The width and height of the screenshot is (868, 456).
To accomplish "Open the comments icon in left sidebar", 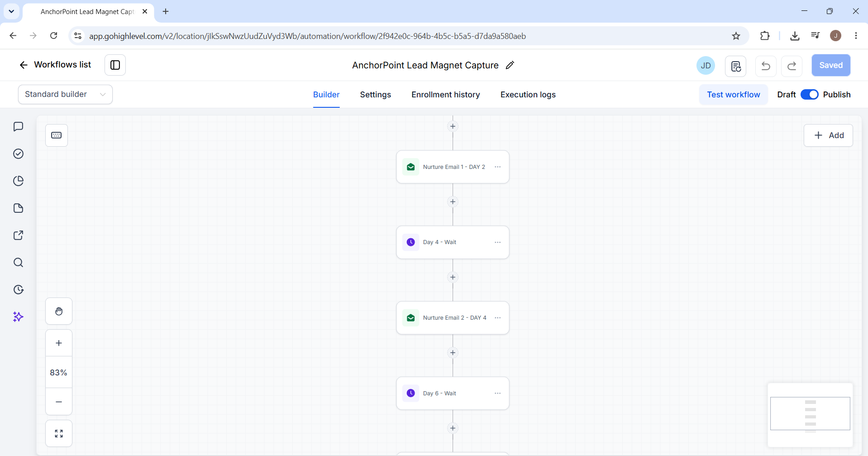I will coord(18,126).
